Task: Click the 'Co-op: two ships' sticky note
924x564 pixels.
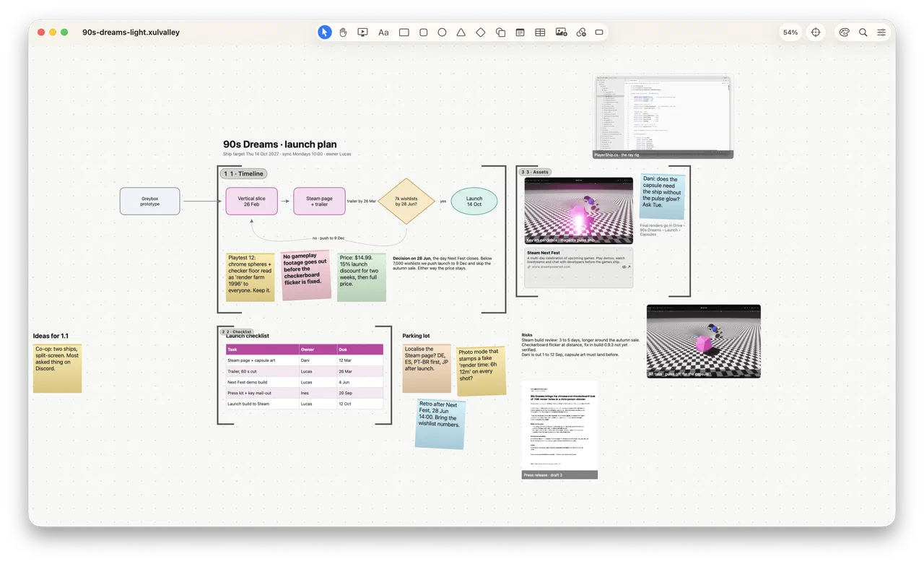Action: tap(58, 368)
